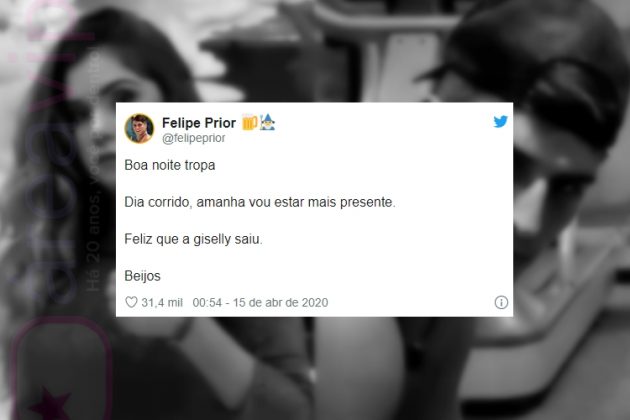This screenshot has width=630, height=420.
Task: Open the tweet info circle icon
Action: 501,302
